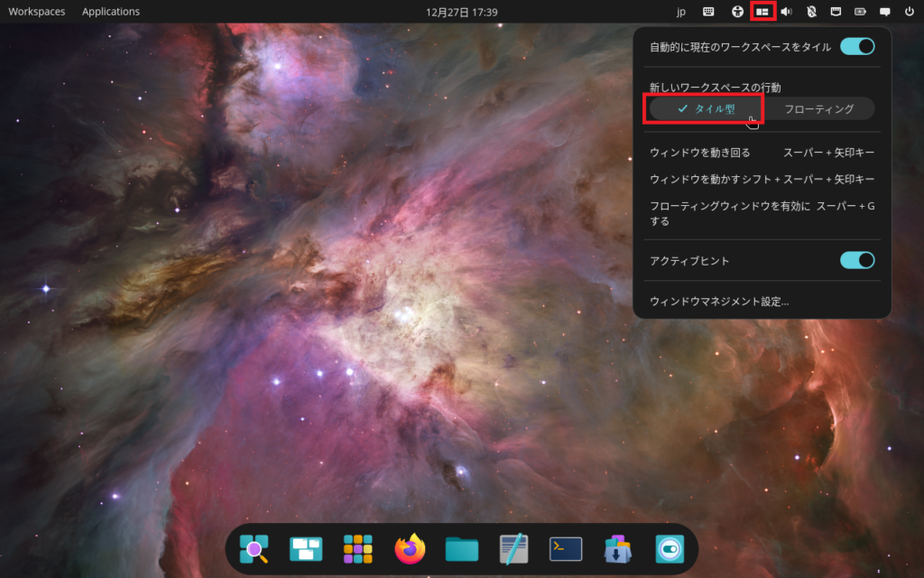
Task: Open Pop!_Shop download box icon
Action: (617, 548)
